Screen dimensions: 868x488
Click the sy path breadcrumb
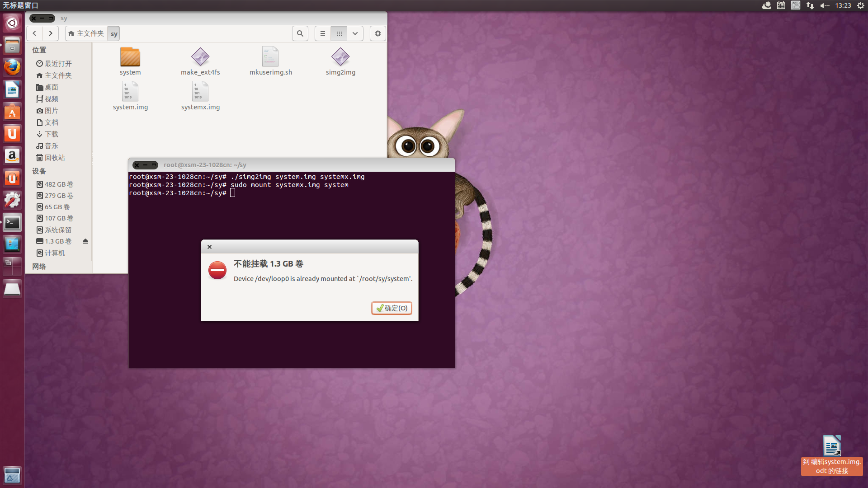(114, 33)
